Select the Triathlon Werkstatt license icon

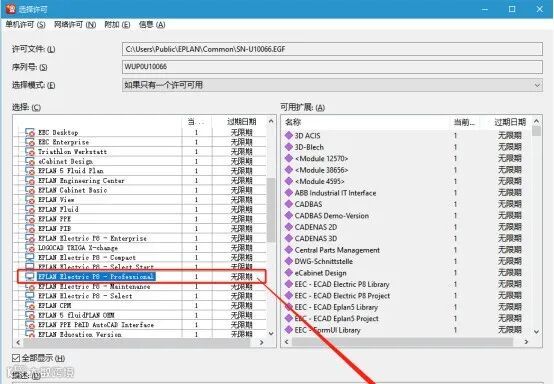click(x=30, y=152)
